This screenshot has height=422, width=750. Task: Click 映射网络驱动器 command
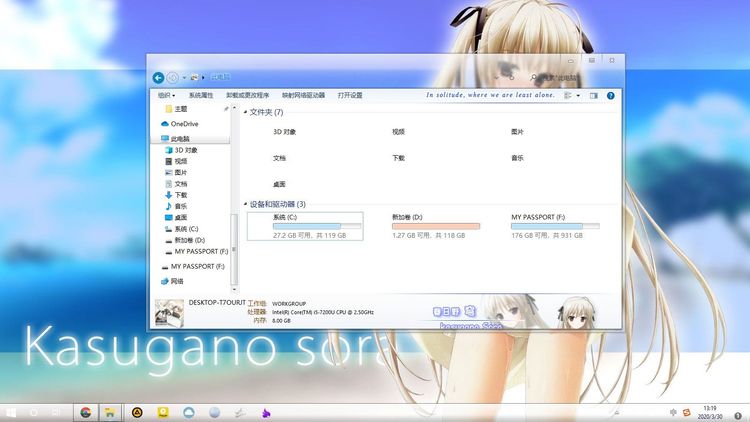coord(303,95)
